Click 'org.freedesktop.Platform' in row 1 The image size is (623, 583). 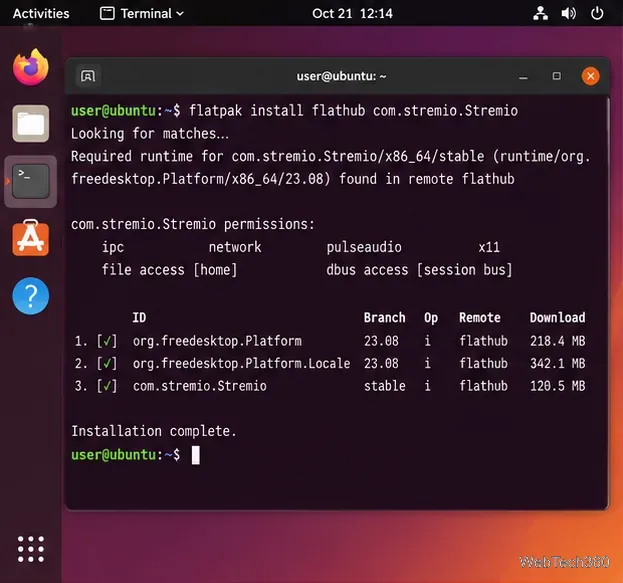217,341
